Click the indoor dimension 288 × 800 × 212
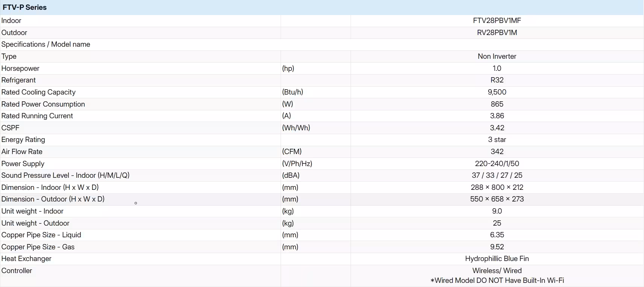 [x=497, y=188]
